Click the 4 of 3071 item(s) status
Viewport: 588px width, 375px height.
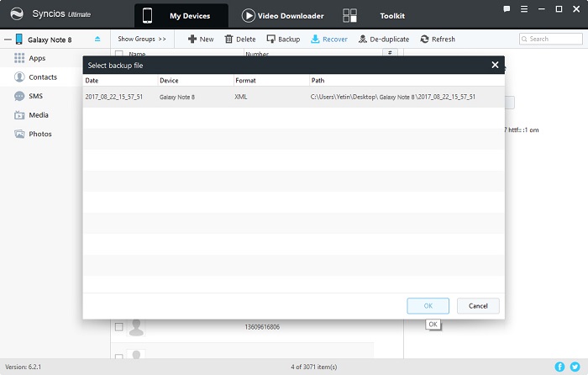click(313, 367)
